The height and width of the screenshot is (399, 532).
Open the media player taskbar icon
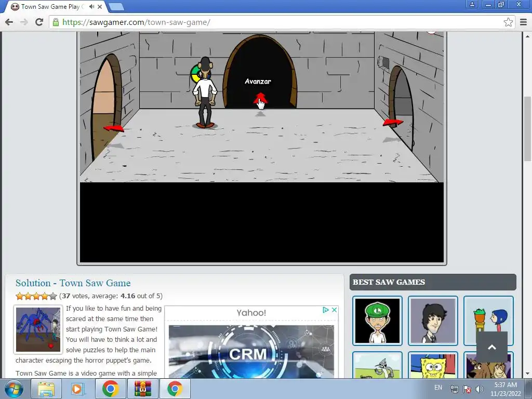(x=77, y=389)
